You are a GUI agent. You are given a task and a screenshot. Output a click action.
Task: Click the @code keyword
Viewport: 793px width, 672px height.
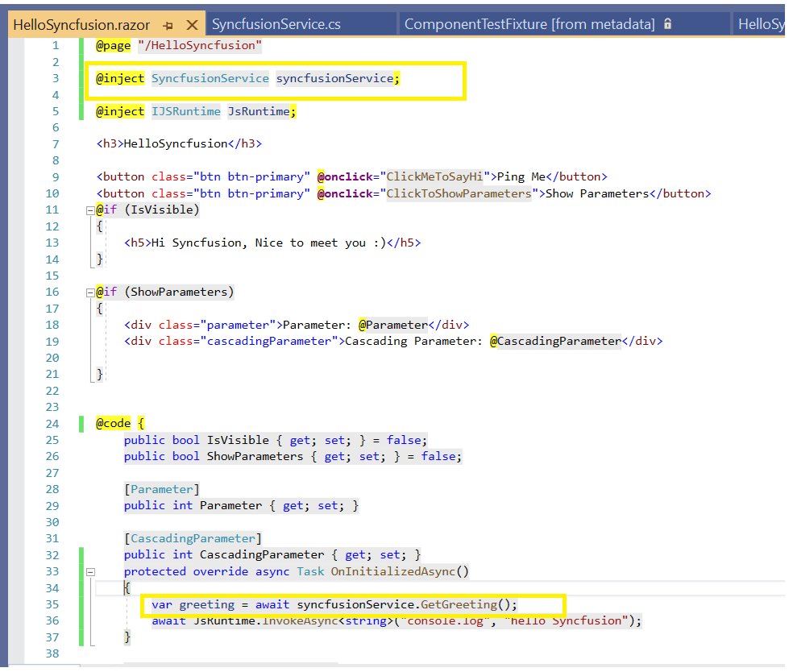[x=114, y=423]
